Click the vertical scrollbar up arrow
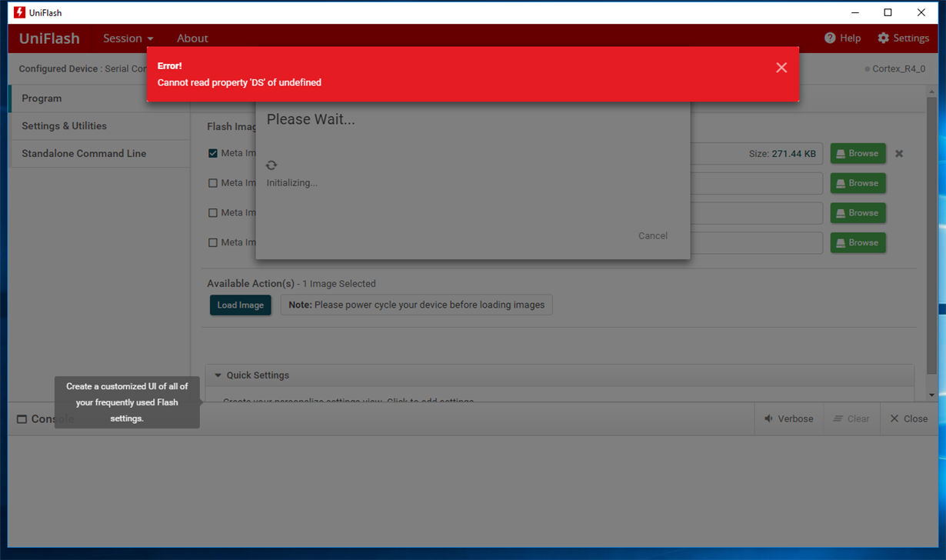The image size is (946, 560). tap(931, 92)
